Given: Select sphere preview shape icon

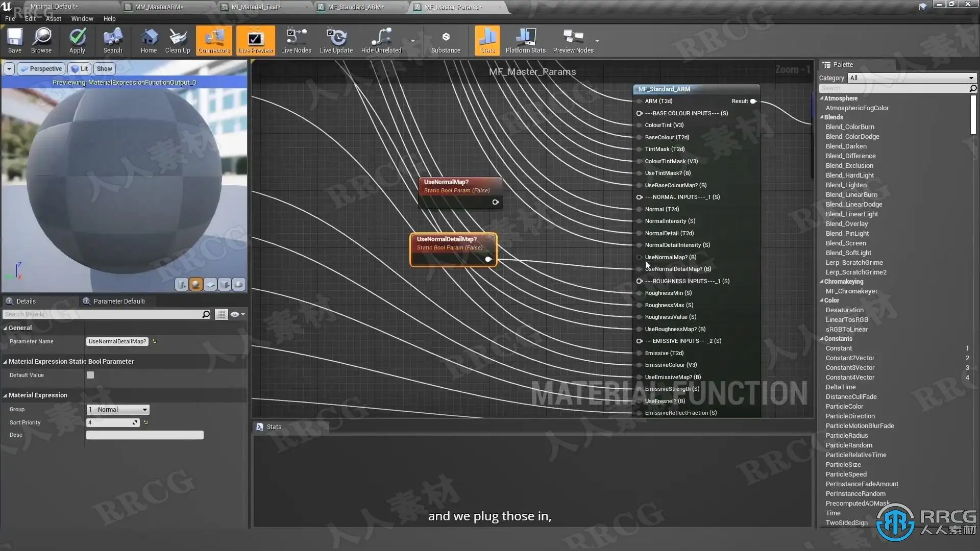Looking at the screenshot, I should point(196,285).
